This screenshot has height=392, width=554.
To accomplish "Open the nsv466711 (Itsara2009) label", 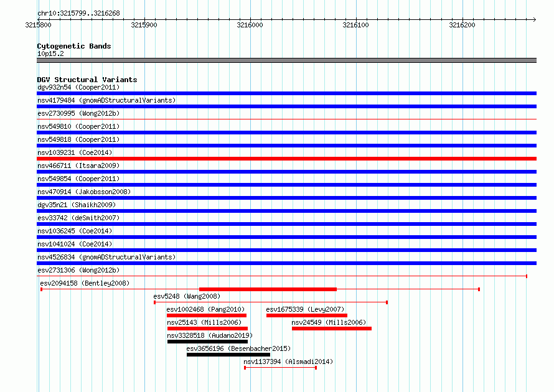I will click(x=78, y=166).
